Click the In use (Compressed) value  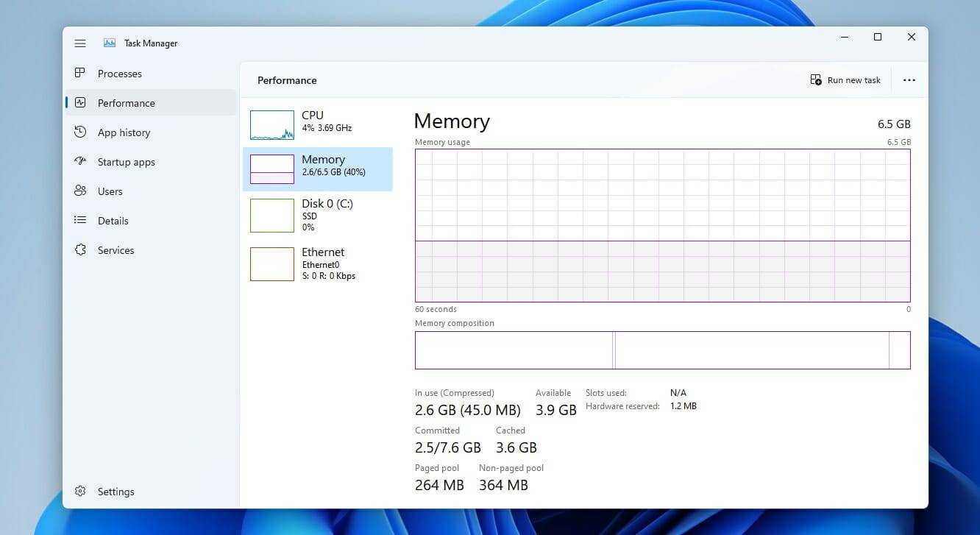(x=467, y=410)
